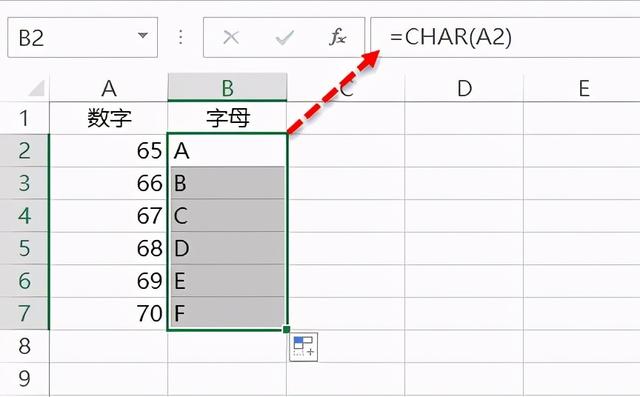Click the cell containing 69
This screenshot has height=397, width=640.
109,281
